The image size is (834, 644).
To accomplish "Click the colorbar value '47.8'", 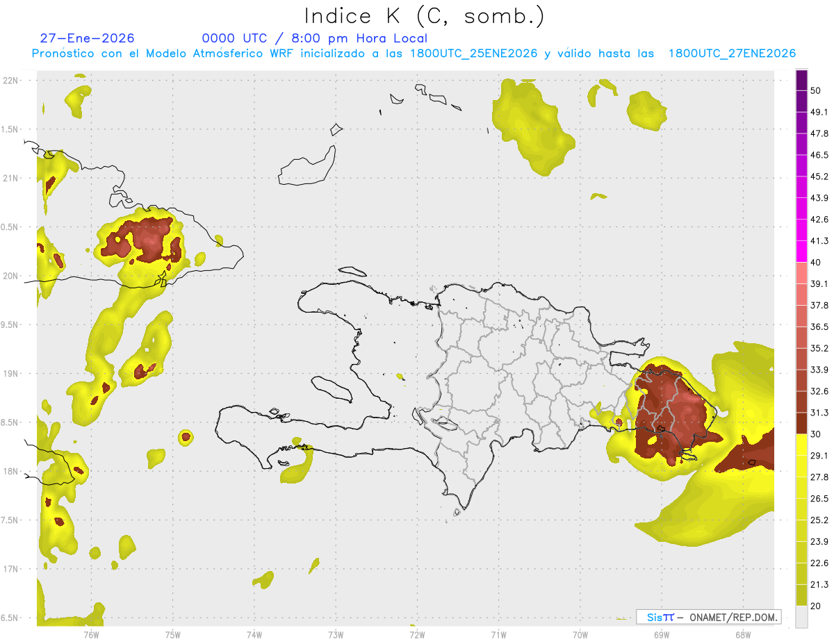I will click(819, 133).
